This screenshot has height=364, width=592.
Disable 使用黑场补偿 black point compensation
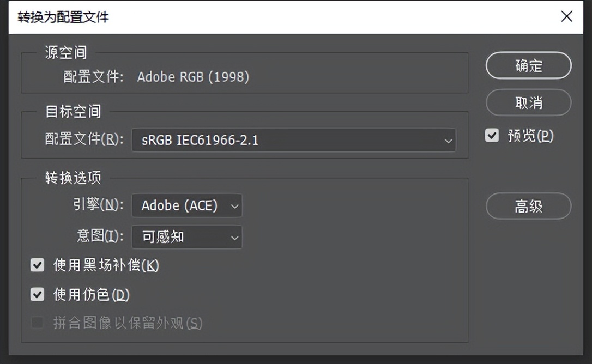[37, 265]
